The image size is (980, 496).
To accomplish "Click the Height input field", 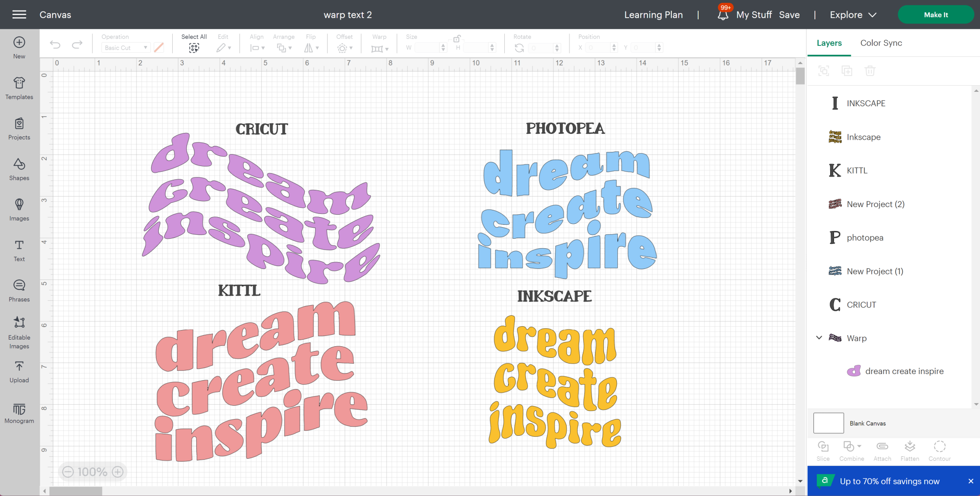I will [476, 48].
